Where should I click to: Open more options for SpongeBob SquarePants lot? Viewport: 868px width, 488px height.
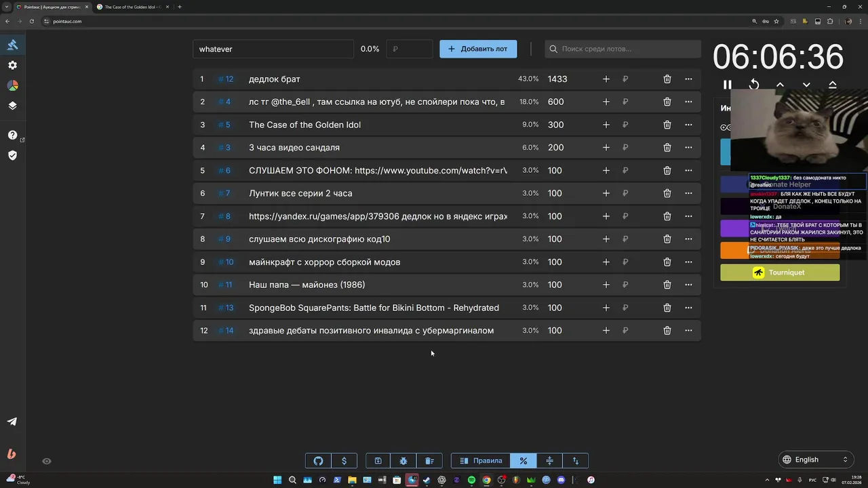coord(688,308)
